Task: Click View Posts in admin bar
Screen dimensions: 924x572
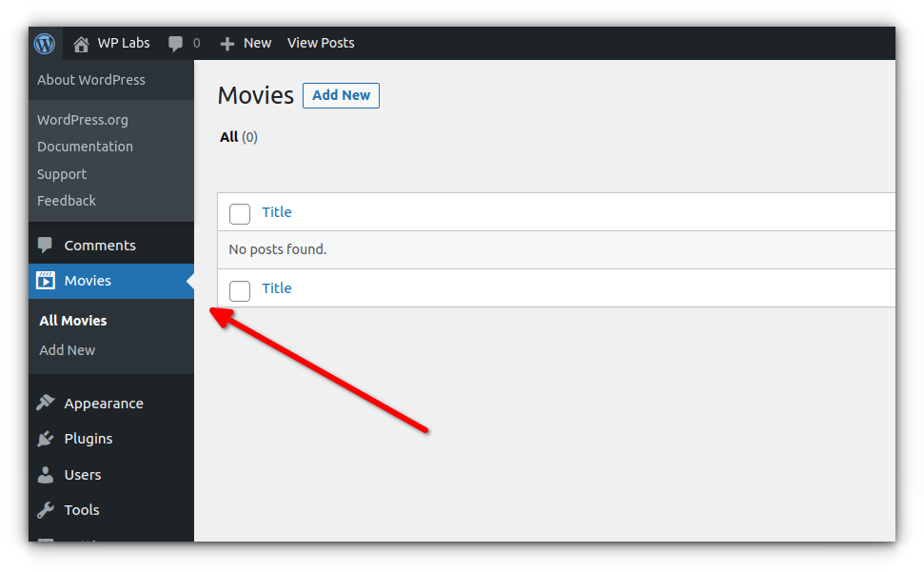Action: point(321,43)
